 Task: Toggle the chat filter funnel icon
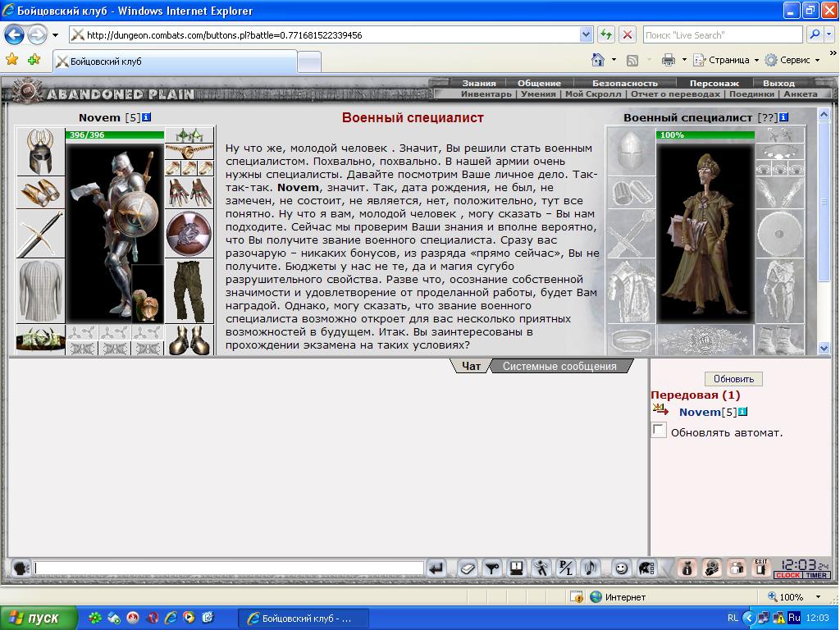[492, 568]
